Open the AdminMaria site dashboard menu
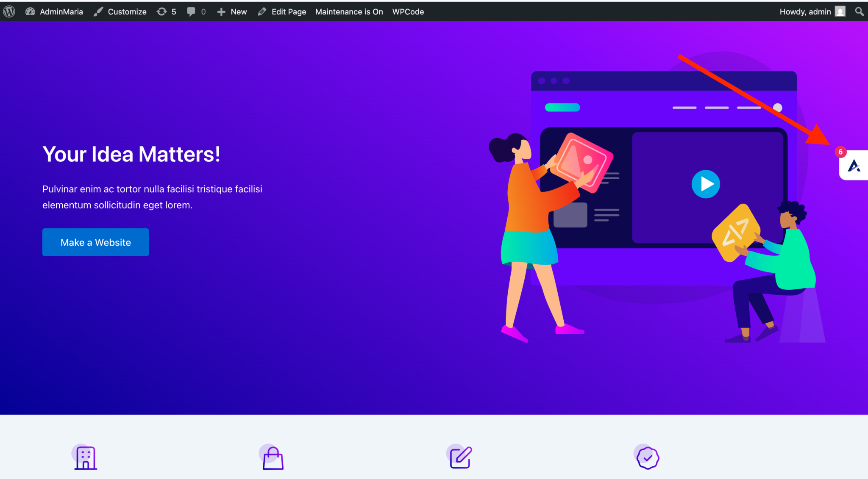This screenshot has height=479, width=868. click(54, 11)
